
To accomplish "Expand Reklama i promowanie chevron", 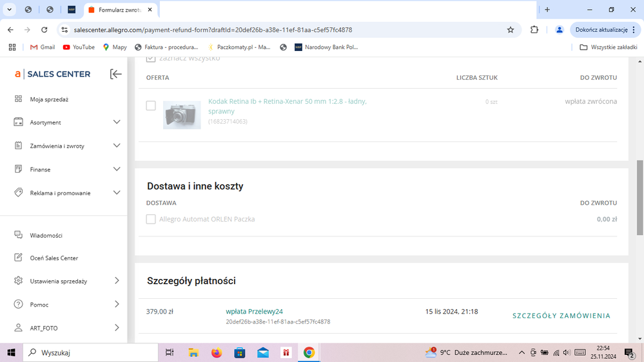I will [x=117, y=192].
